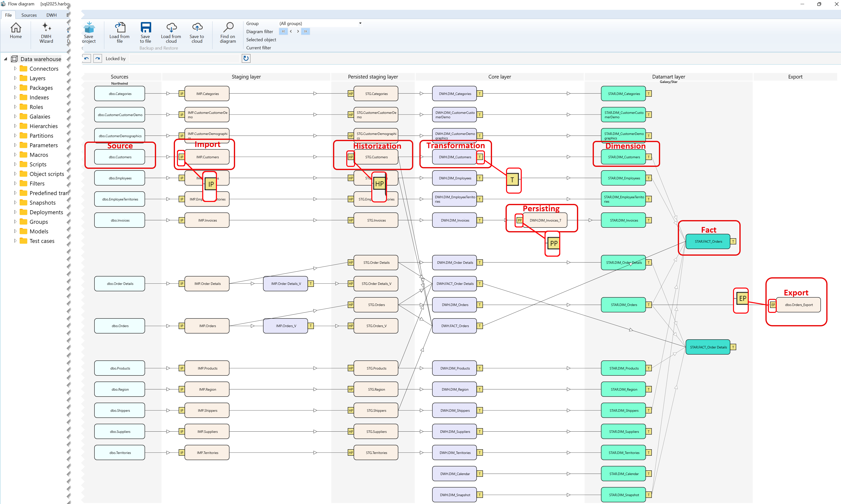This screenshot has width=841, height=504.
Task: Select the Macros tree item
Action: pos(39,155)
